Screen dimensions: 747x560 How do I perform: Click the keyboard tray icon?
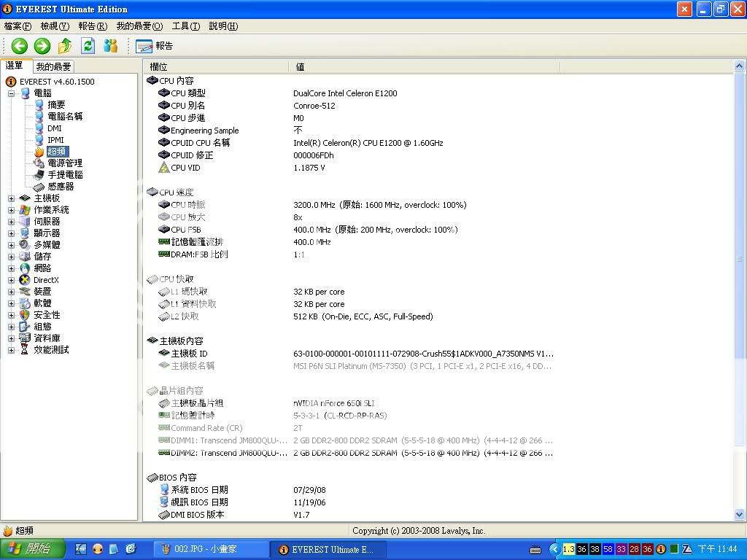(535, 550)
